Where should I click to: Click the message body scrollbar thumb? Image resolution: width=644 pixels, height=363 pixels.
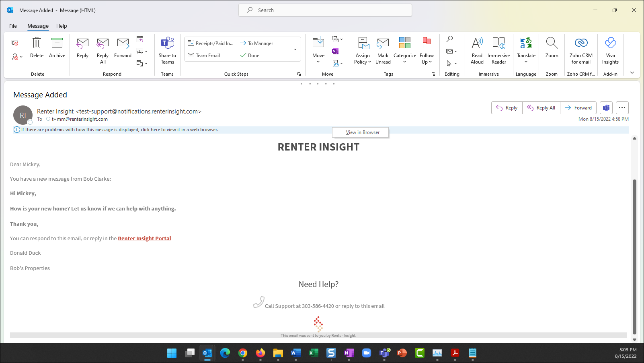pyautogui.click(x=634, y=256)
